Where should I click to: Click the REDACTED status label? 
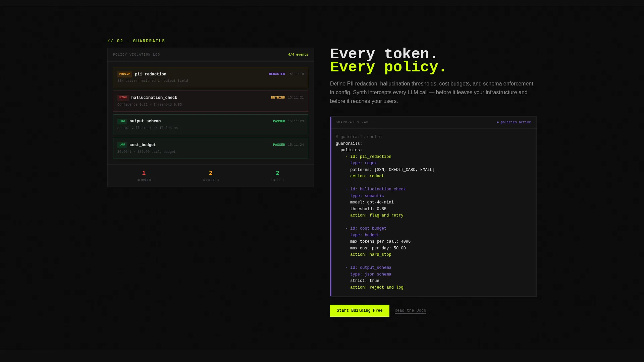(x=277, y=74)
